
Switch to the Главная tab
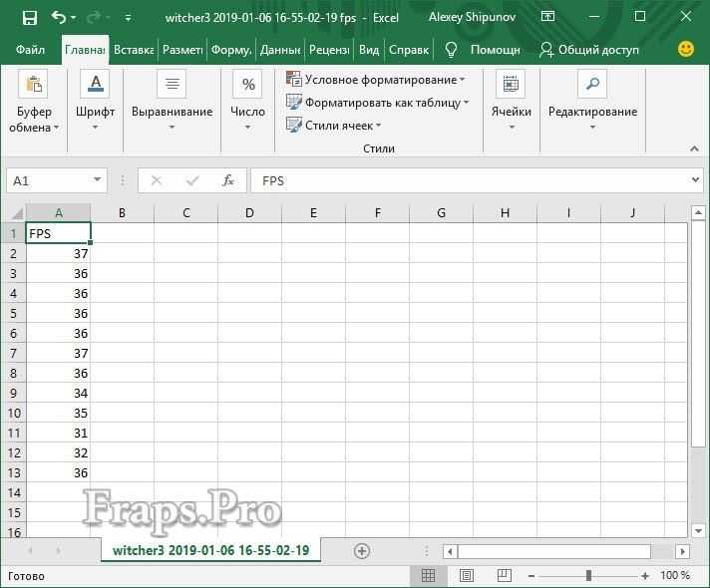click(x=85, y=50)
